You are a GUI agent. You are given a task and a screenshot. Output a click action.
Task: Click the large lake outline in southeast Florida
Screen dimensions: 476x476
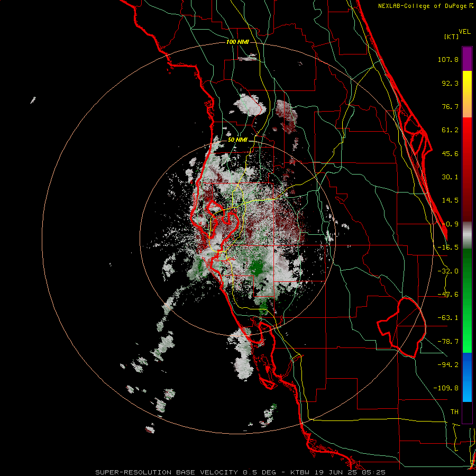click(401, 327)
